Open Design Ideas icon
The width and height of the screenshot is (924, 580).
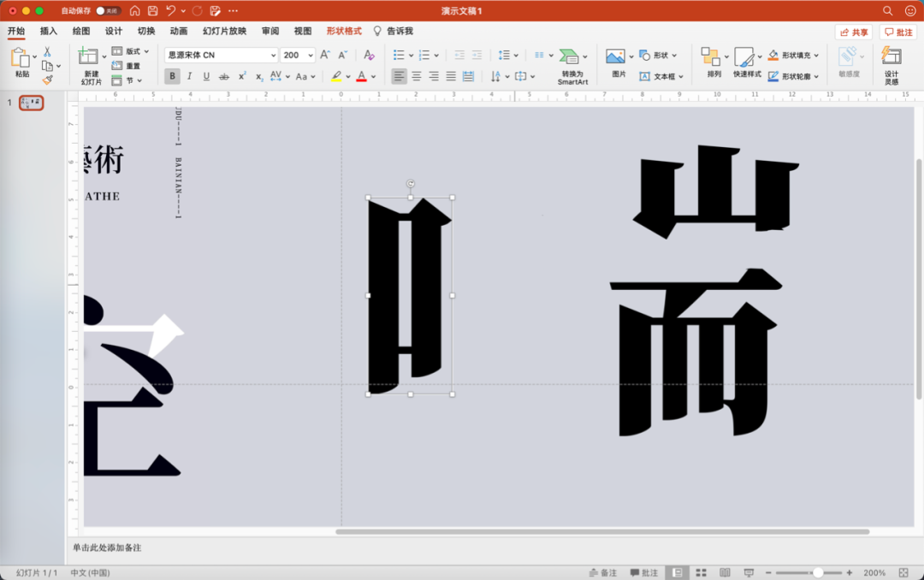891,56
